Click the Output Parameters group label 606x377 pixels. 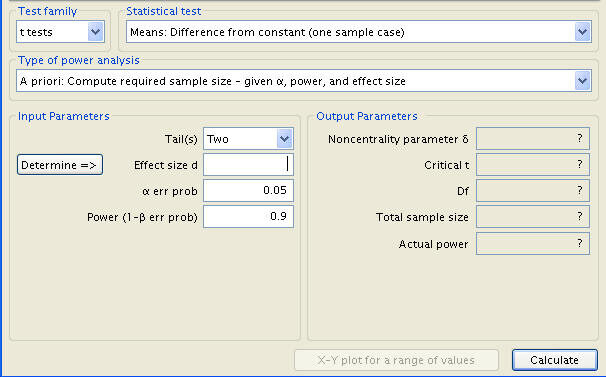[367, 116]
